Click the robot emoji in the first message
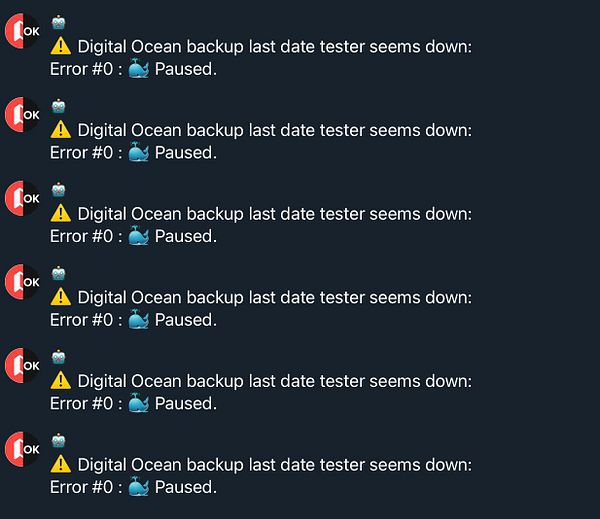Viewport: 600px width, 519px height. pyautogui.click(x=59, y=23)
